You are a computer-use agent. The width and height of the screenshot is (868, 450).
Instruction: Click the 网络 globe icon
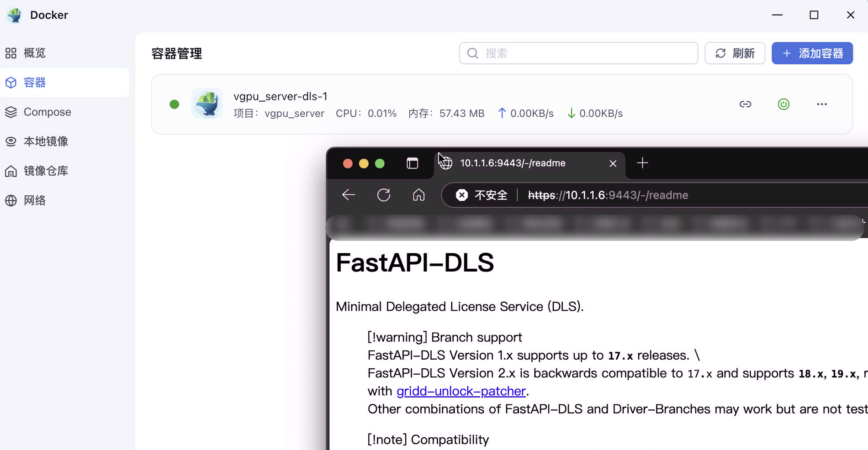(11, 200)
